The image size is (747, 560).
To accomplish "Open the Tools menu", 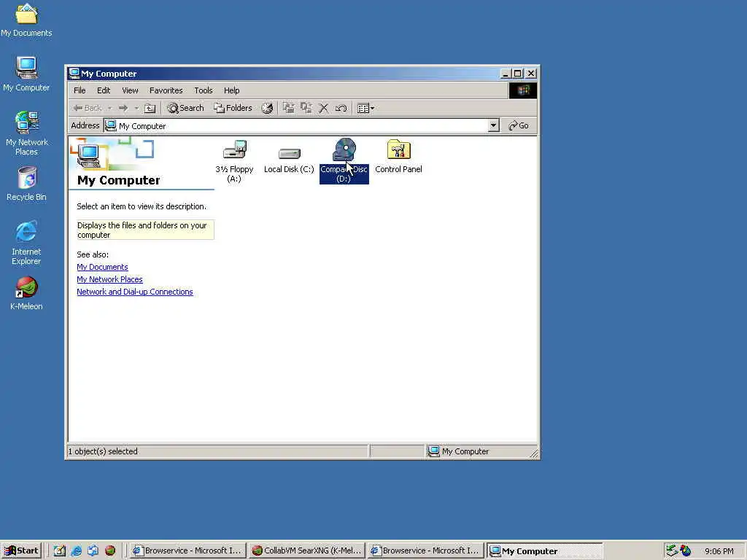I will click(x=204, y=90).
